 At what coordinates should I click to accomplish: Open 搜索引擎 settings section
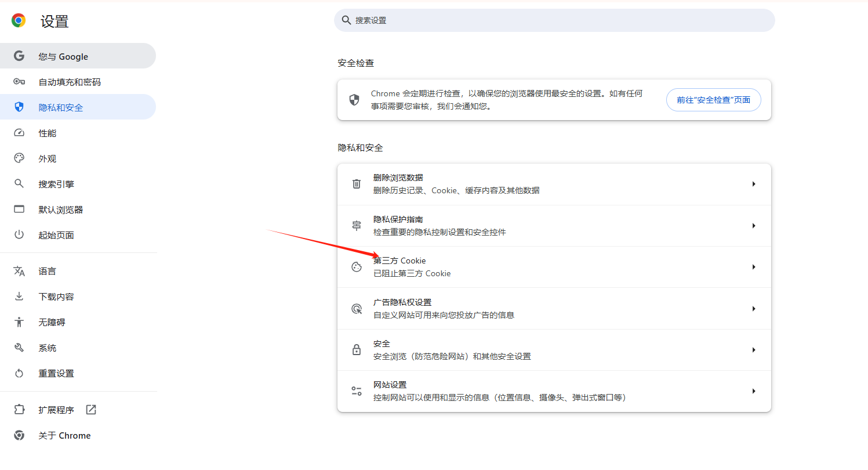78,184
